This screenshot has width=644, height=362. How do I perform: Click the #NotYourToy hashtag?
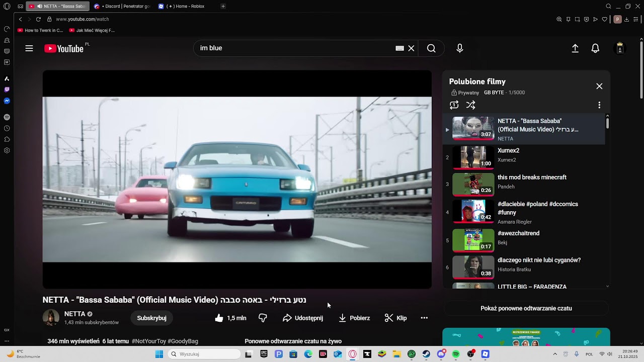149,341
